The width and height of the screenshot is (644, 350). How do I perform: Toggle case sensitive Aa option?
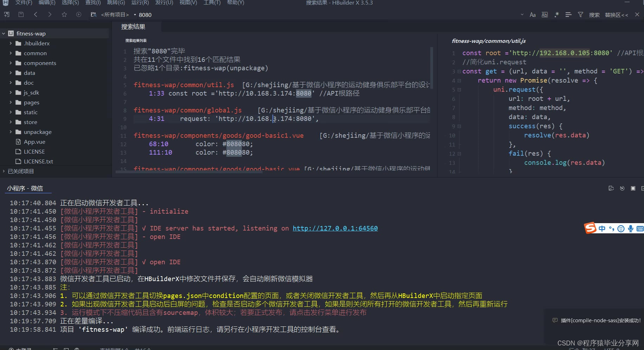pyautogui.click(x=533, y=15)
